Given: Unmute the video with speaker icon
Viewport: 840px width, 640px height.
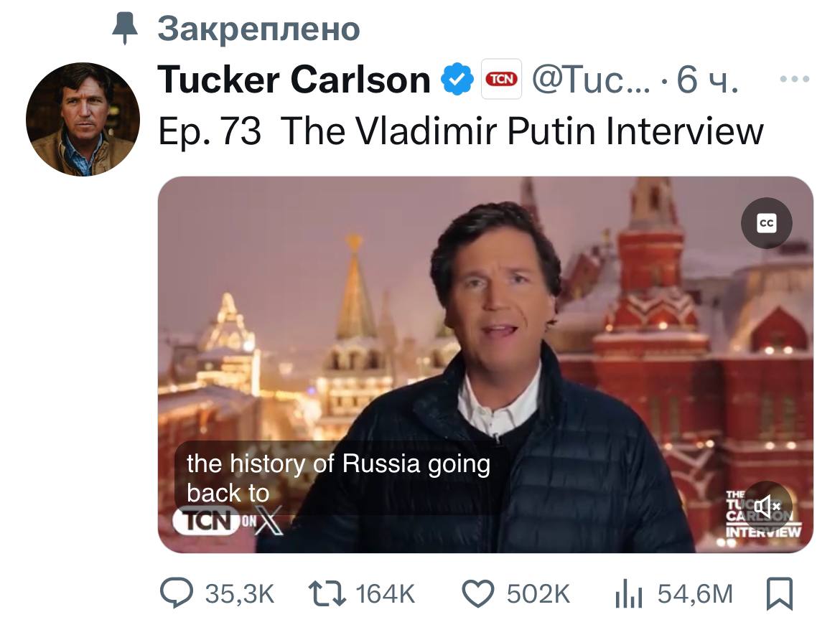Looking at the screenshot, I should pos(767,507).
